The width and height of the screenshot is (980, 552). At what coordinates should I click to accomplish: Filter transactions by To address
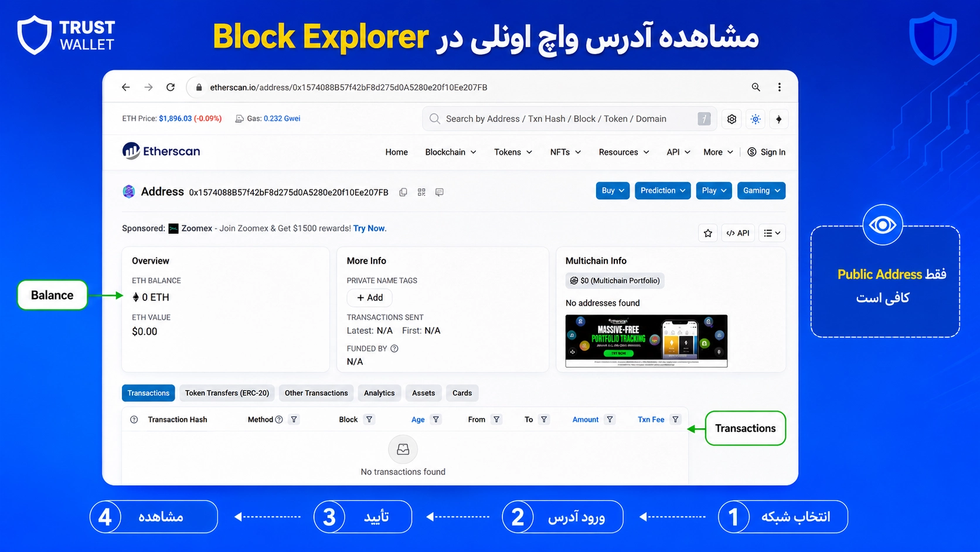[x=544, y=419]
